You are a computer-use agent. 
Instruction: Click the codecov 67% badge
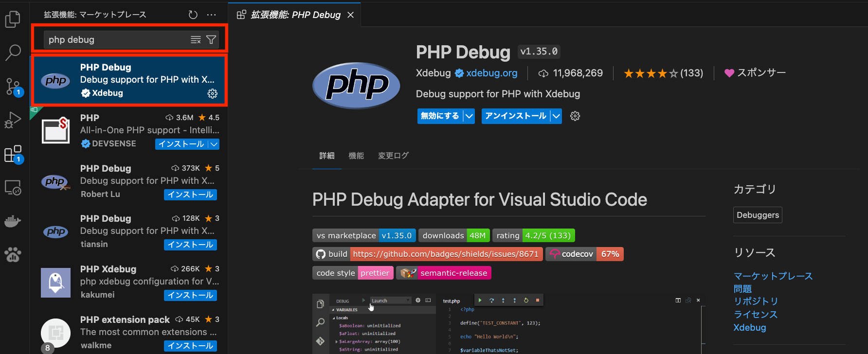[x=584, y=254]
